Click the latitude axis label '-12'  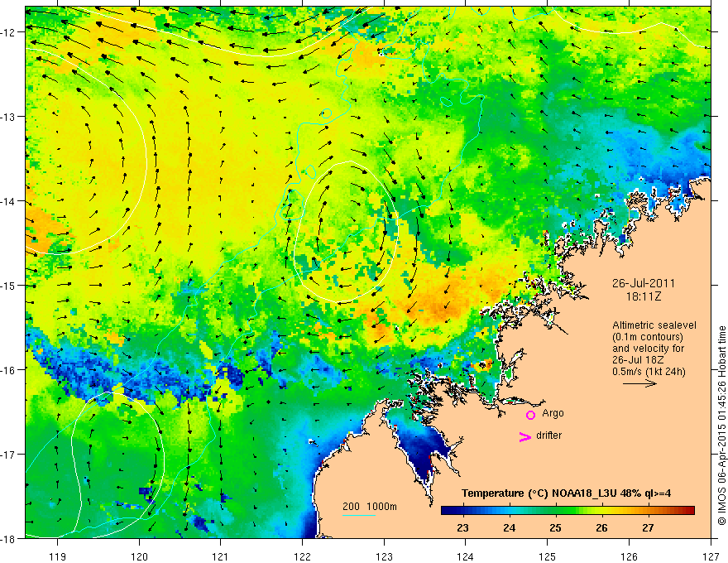9,32
